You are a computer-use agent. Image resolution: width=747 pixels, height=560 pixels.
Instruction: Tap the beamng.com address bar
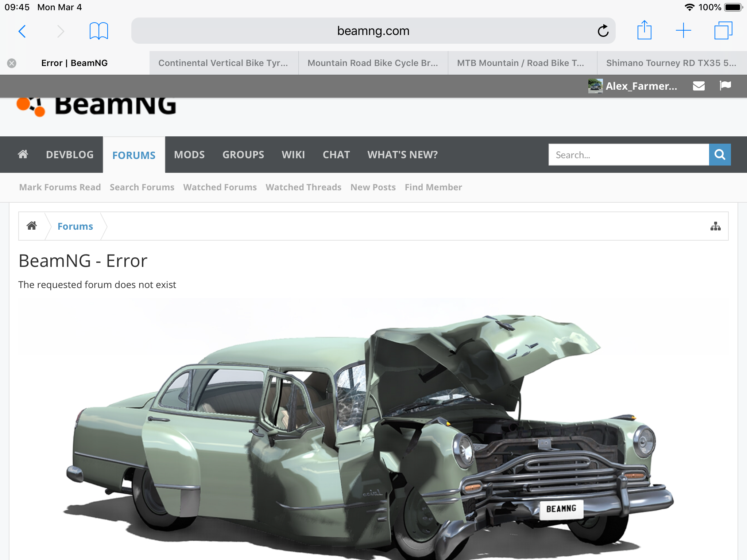[373, 31]
